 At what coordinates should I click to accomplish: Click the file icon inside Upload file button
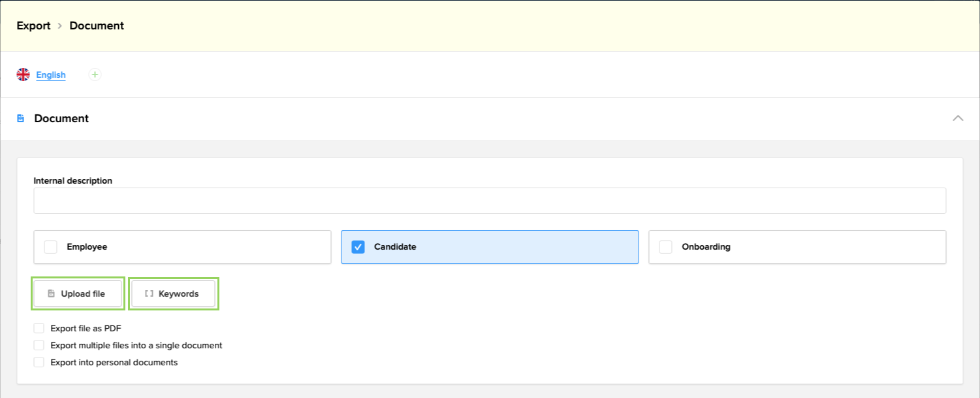pos(50,293)
